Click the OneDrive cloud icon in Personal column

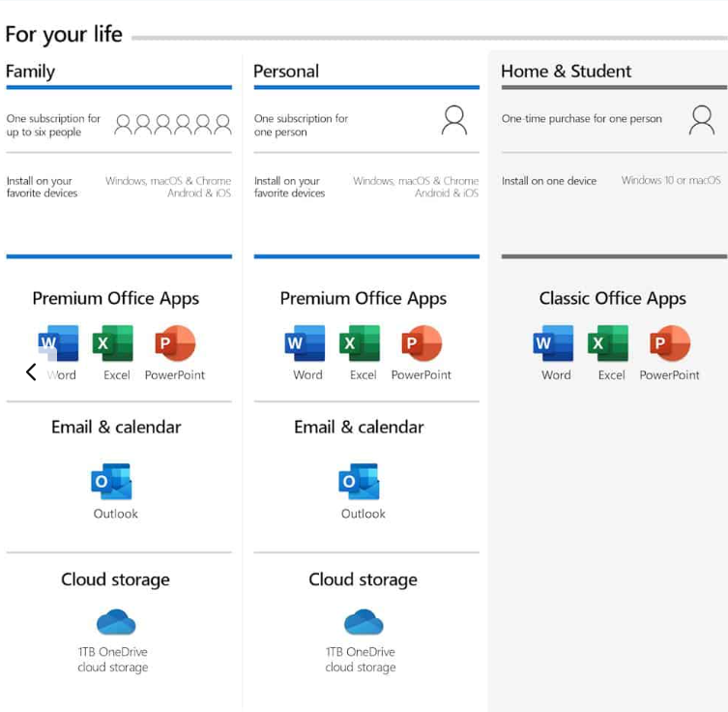(x=364, y=622)
